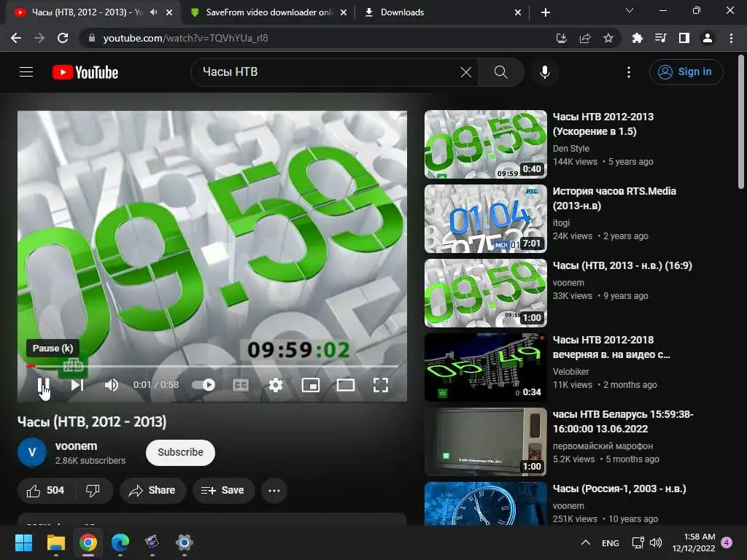747x560 pixels.
Task: Toggle subtitles with the CC button
Action: [x=241, y=385]
